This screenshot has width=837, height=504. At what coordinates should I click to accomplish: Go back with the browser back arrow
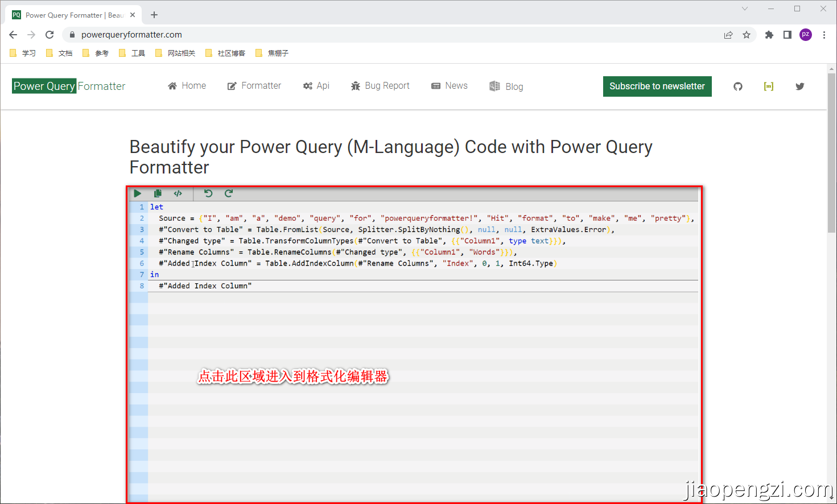point(13,35)
